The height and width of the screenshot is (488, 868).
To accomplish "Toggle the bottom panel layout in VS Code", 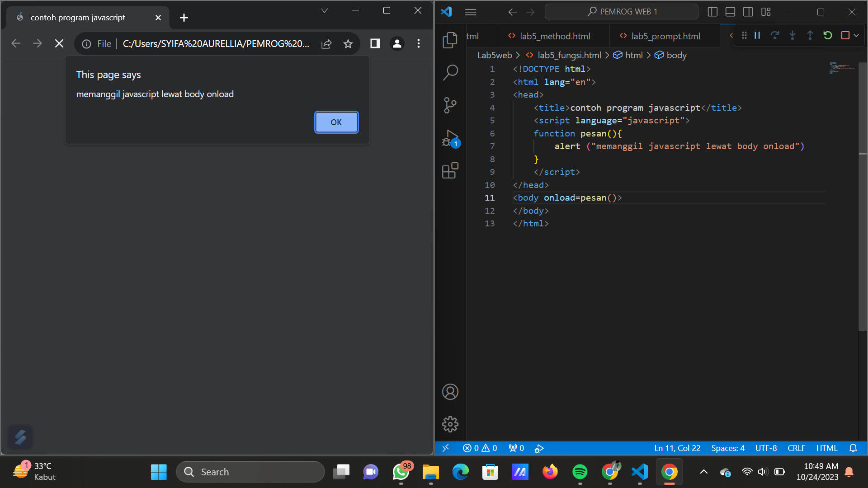I will click(x=730, y=12).
